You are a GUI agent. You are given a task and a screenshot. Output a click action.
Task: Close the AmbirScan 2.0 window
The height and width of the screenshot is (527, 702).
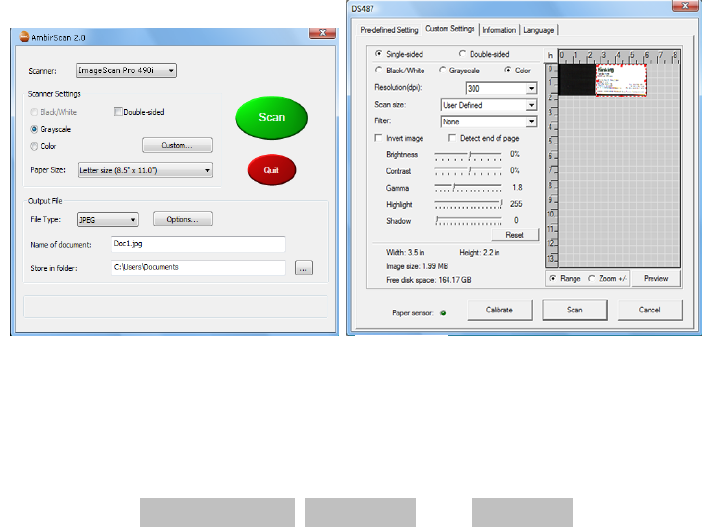[x=322, y=33]
